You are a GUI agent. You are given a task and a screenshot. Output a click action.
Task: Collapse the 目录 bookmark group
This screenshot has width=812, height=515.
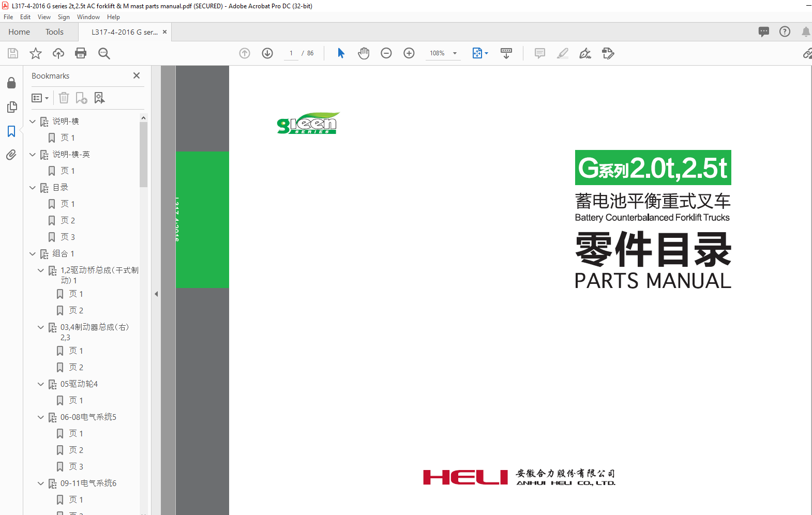[33, 188]
